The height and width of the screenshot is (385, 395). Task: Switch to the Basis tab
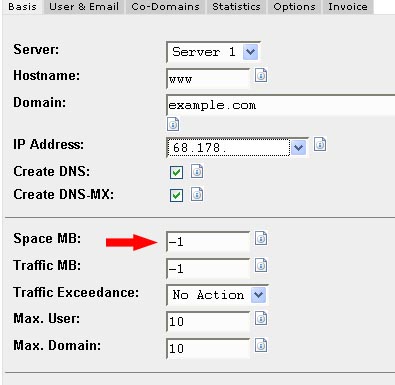(22, 7)
